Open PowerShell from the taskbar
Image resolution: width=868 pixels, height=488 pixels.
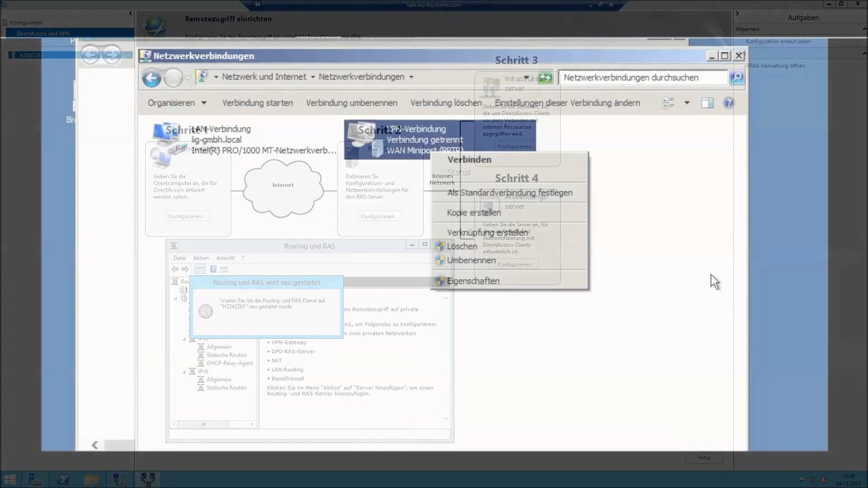coord(63,480)
